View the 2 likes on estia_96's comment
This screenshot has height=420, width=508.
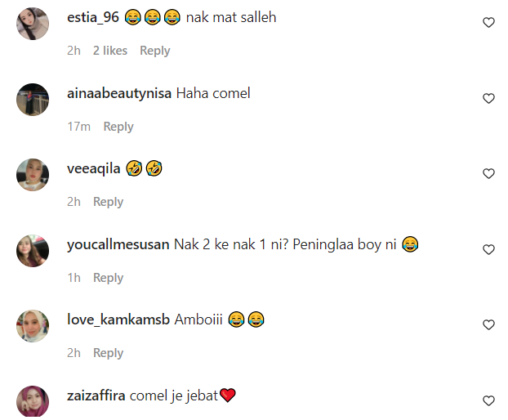[x=110, y=51]
